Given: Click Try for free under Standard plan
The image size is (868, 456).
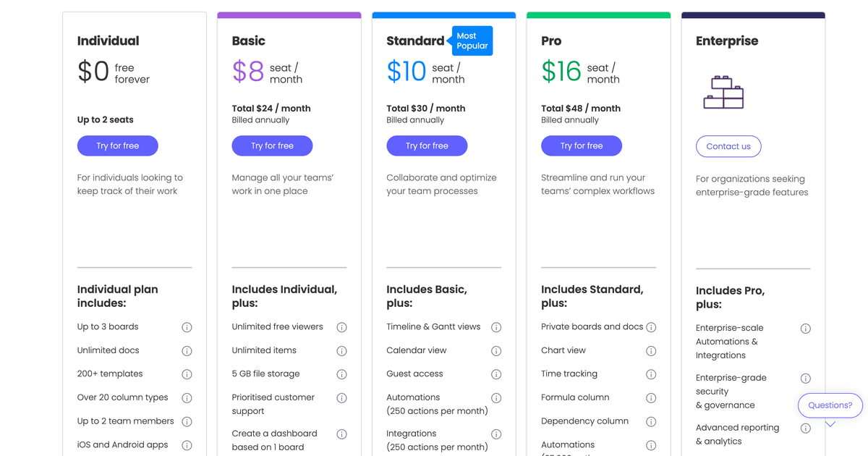Looking at the screenshot, I should 427,146.
